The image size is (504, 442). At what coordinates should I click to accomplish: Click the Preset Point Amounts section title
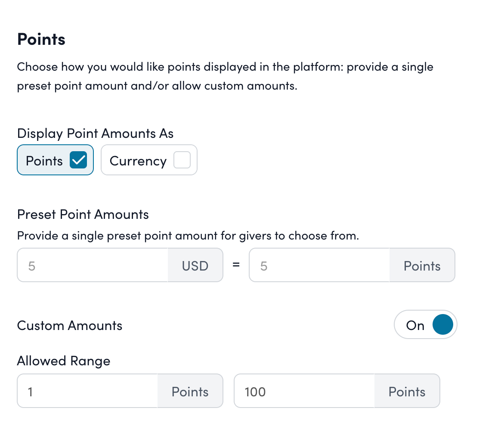[83, 214]
